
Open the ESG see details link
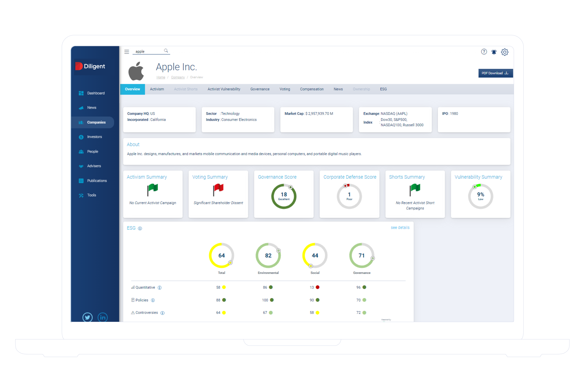400,228
